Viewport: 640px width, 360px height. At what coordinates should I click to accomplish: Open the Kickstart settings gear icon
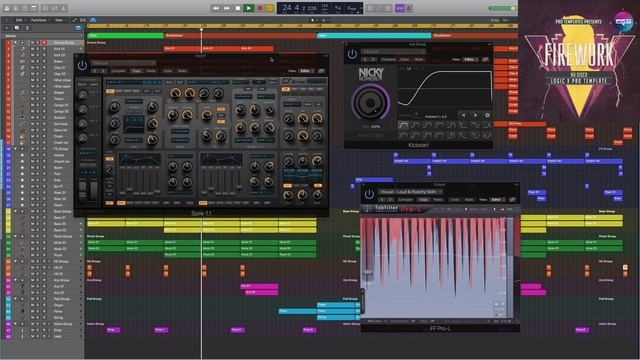pyautogui.click(x=487, y=116)
